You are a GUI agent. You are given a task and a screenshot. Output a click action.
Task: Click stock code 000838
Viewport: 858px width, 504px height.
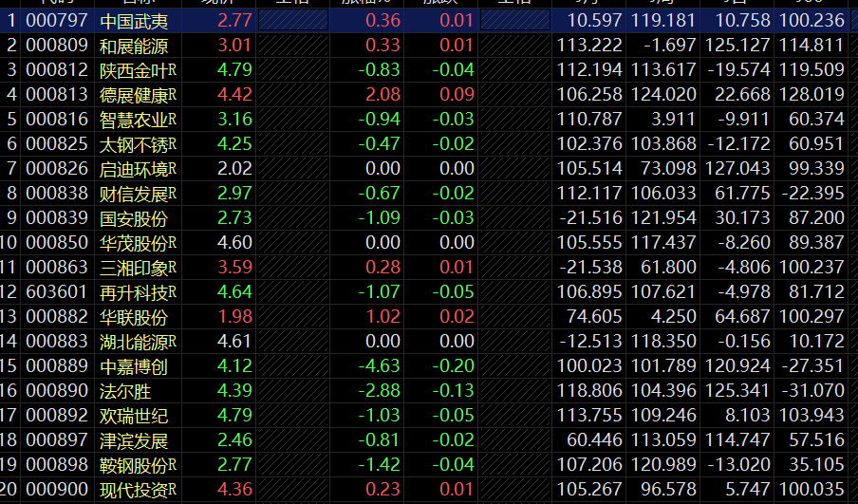pyautogui.click(x=57, y=194)
